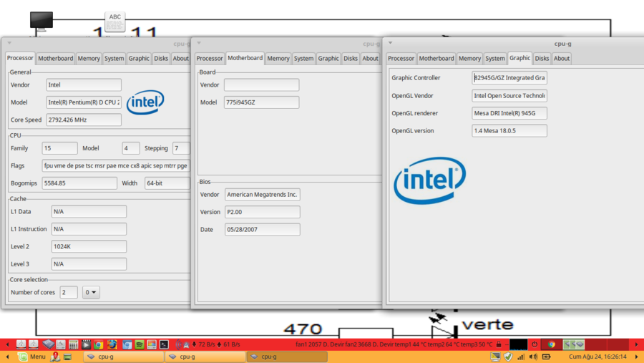Activate highlighted third cpu-g taskbar button
644x363 pixels.
point(287,357)
